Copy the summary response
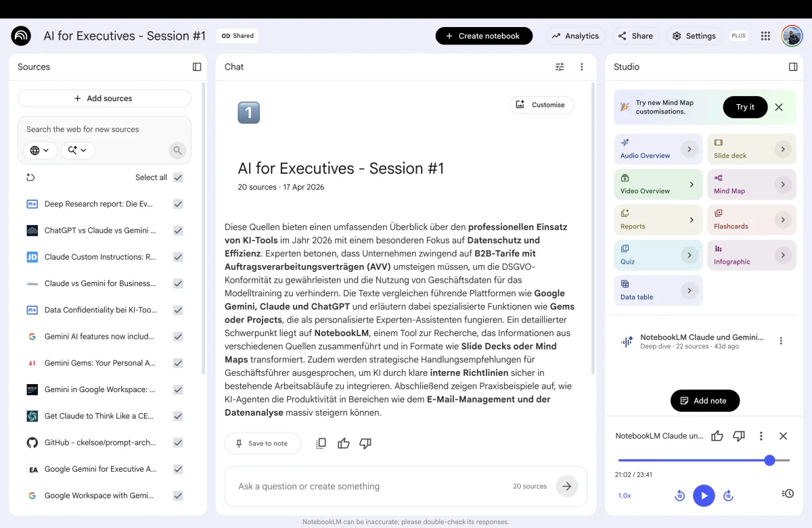 321,443
